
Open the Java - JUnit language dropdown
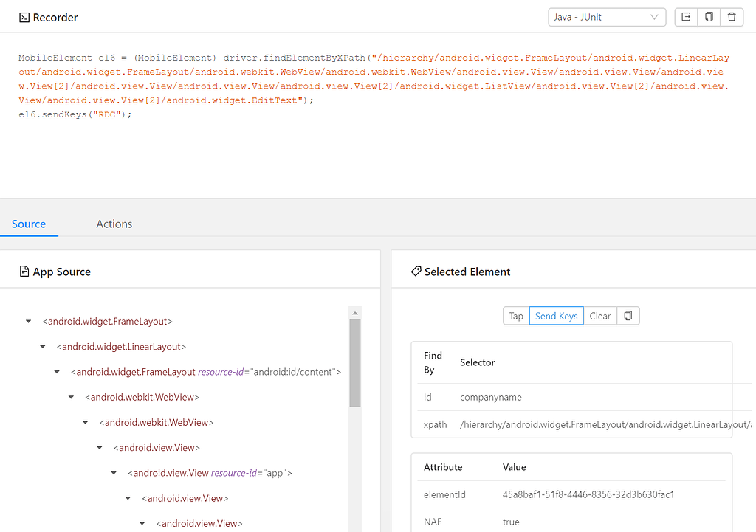click(607, 16)
